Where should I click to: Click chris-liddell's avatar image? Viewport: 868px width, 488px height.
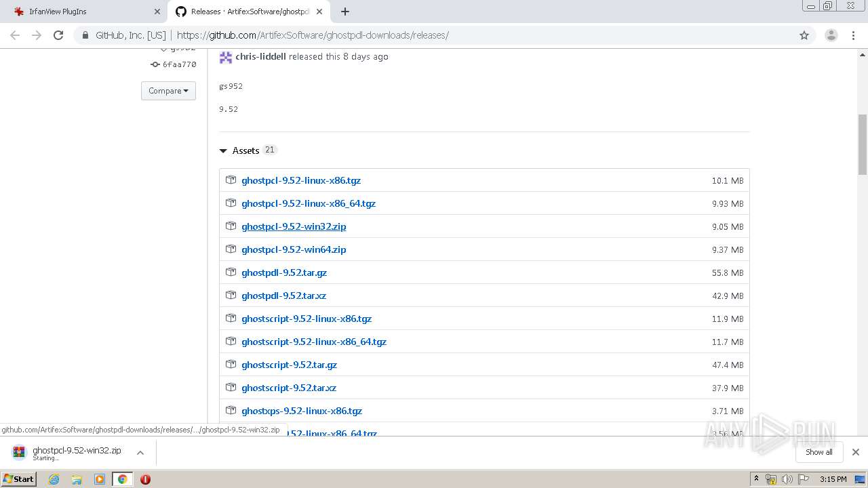pyautogui.click(x=226, y=57)
